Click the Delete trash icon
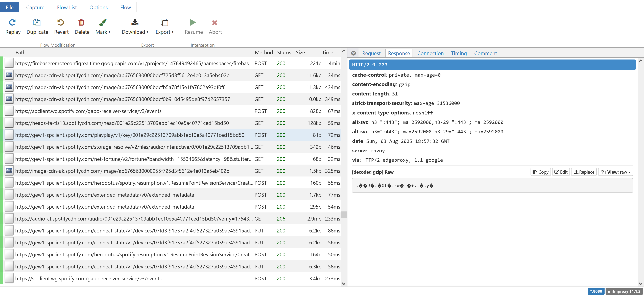644x296 pixels. (82, 23)
